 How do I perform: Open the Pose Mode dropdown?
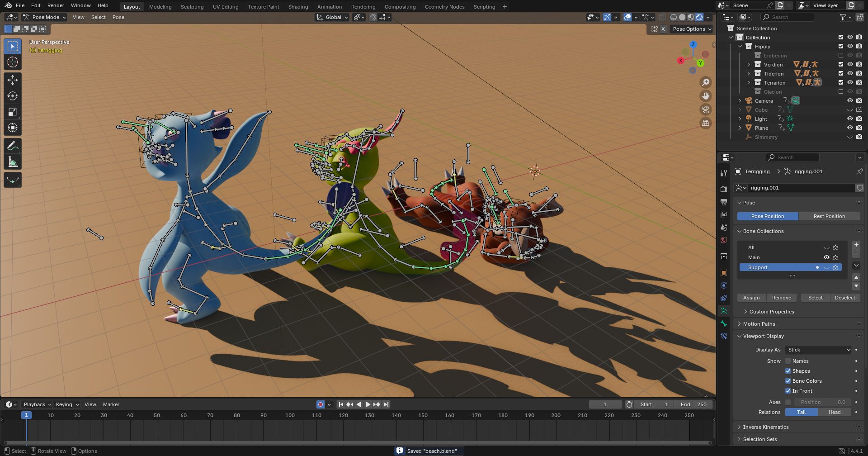pyautogui.click(x=45, y=17)
